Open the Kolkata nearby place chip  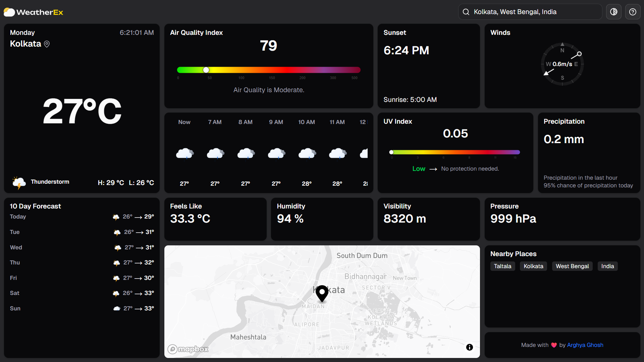tap(533, 266)
